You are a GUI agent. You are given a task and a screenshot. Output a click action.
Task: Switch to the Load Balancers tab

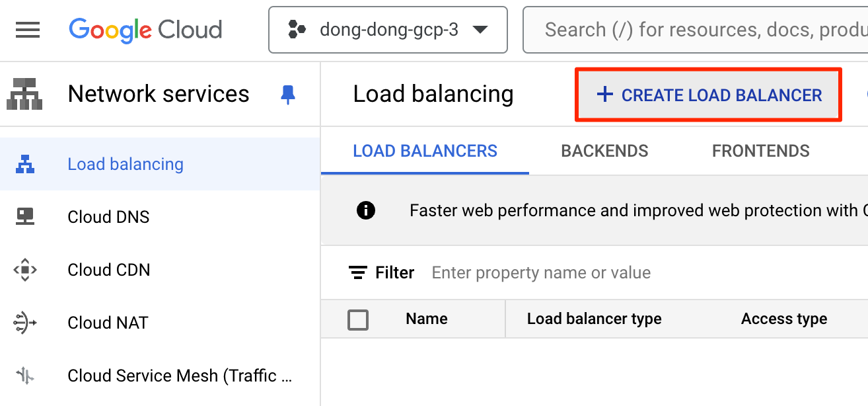click(425, 151)
